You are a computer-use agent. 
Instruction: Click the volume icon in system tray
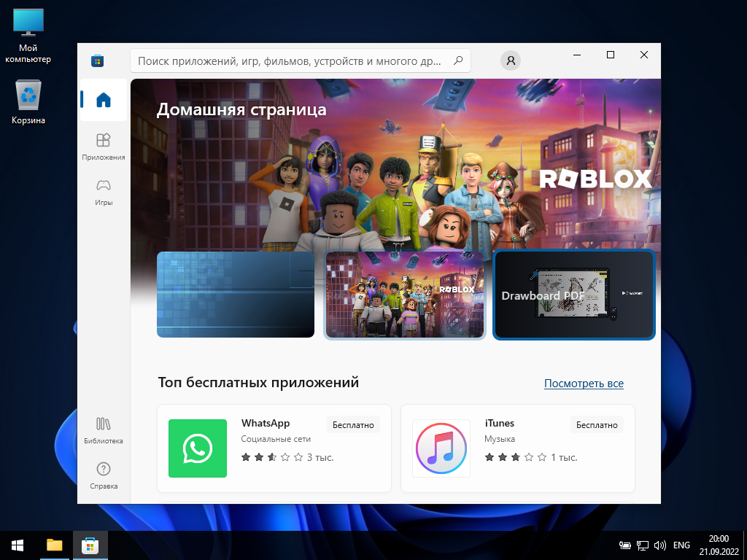(x=660, y=545)
